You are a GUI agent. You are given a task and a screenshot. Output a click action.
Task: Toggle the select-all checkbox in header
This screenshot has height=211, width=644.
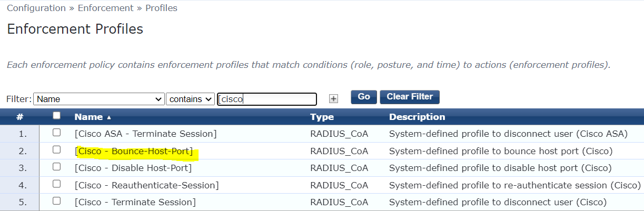click(57, 116)
